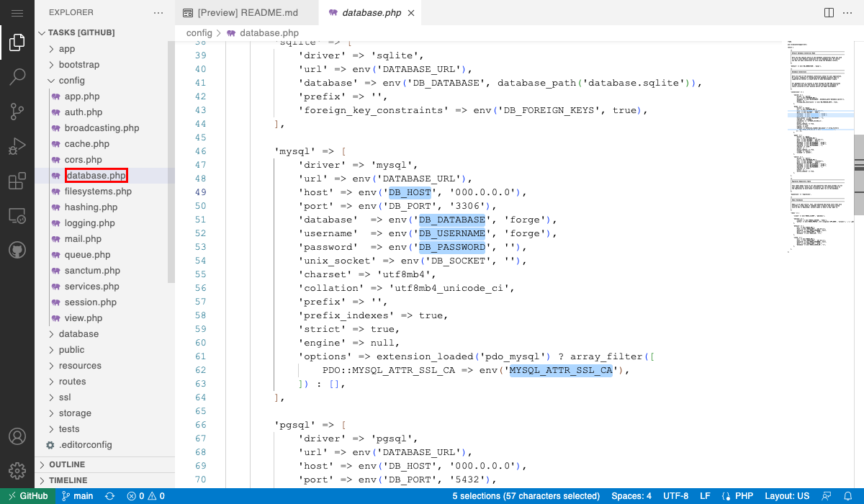
Task: Open auth.php in the explorer
Action: tap(84, 112)
